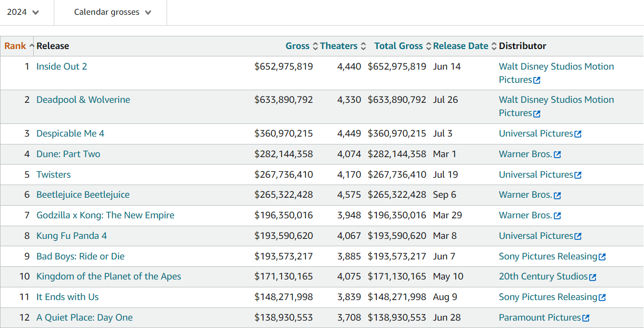Screen dimensions: 644x328
Task: Open Walt Disney Studios distributor for Inside Out 2
Action: (x=557, y=73)
